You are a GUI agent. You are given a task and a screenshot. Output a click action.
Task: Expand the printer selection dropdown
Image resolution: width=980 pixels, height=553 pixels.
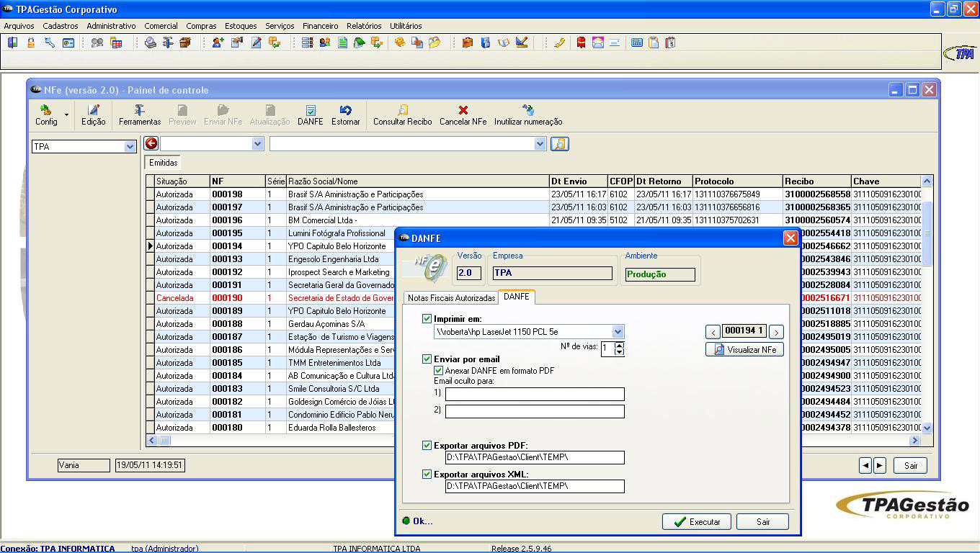coord(618,332)
